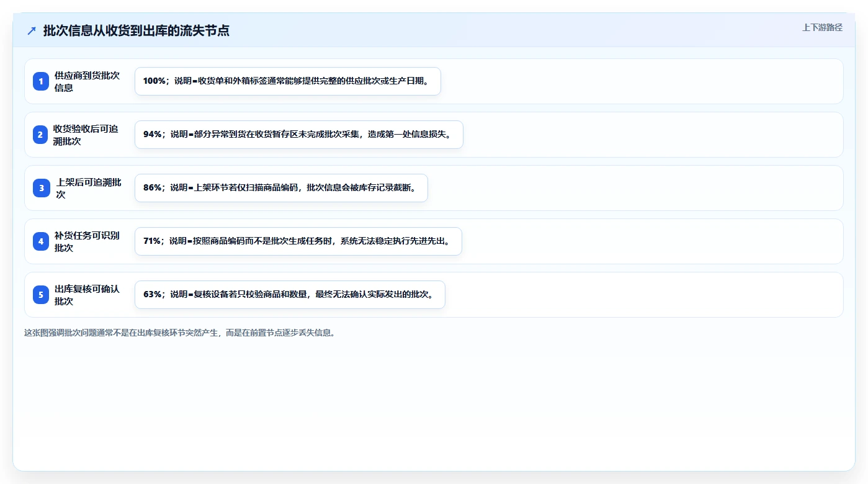Click the arrow icon beside the title
The image size is (868, 484).
[x=32, y=31]
